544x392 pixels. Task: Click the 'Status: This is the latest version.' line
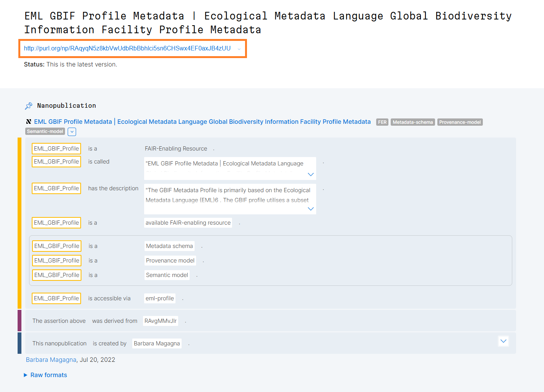click(70, 65)
